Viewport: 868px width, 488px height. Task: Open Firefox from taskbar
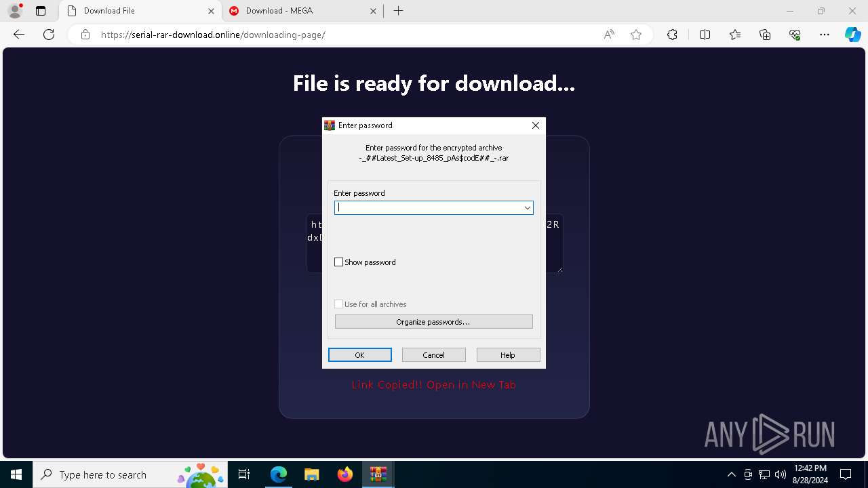click(x=345, y=474)
